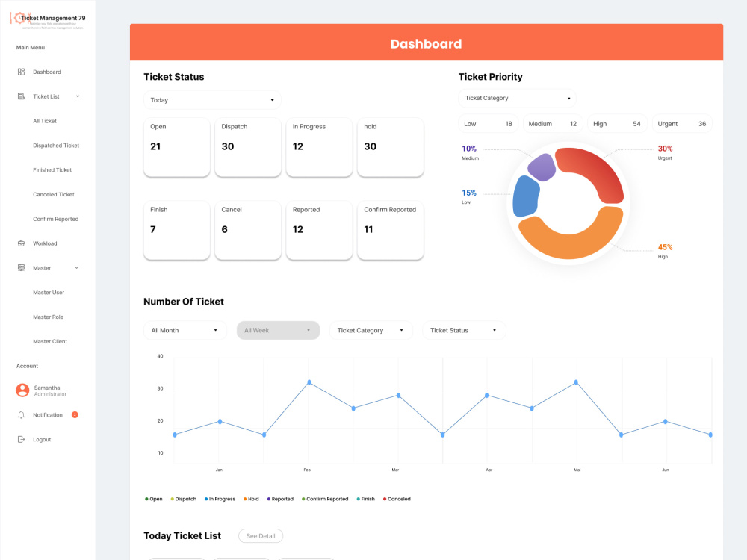Open the Workload menu item

(x=45, y=243)
